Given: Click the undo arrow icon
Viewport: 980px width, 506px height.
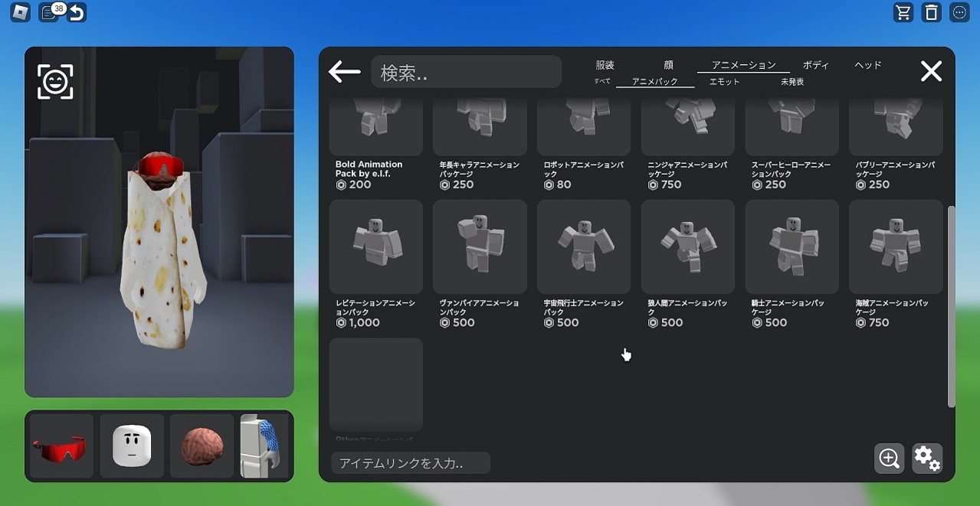Looking at the screenshot, I should [x=77, y=12].
